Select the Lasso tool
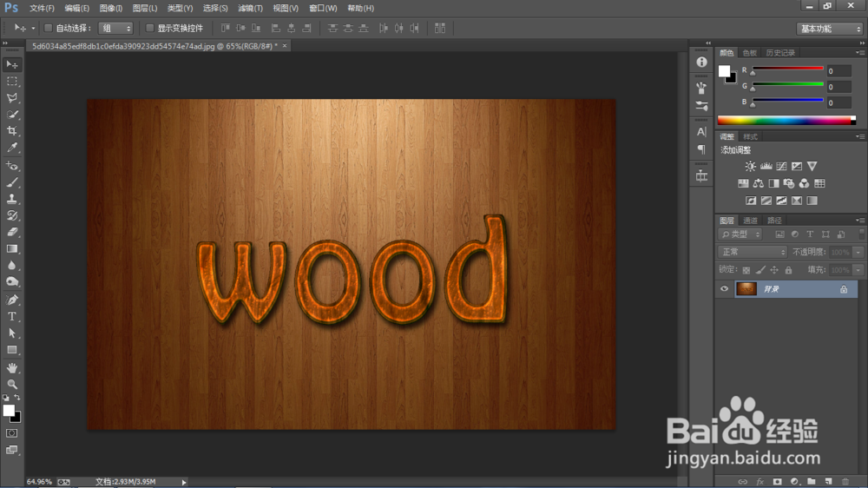 pos(11,98)
